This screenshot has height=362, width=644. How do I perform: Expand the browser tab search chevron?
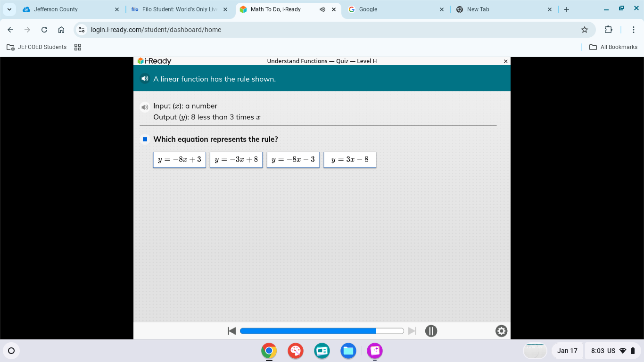(9, 9)
